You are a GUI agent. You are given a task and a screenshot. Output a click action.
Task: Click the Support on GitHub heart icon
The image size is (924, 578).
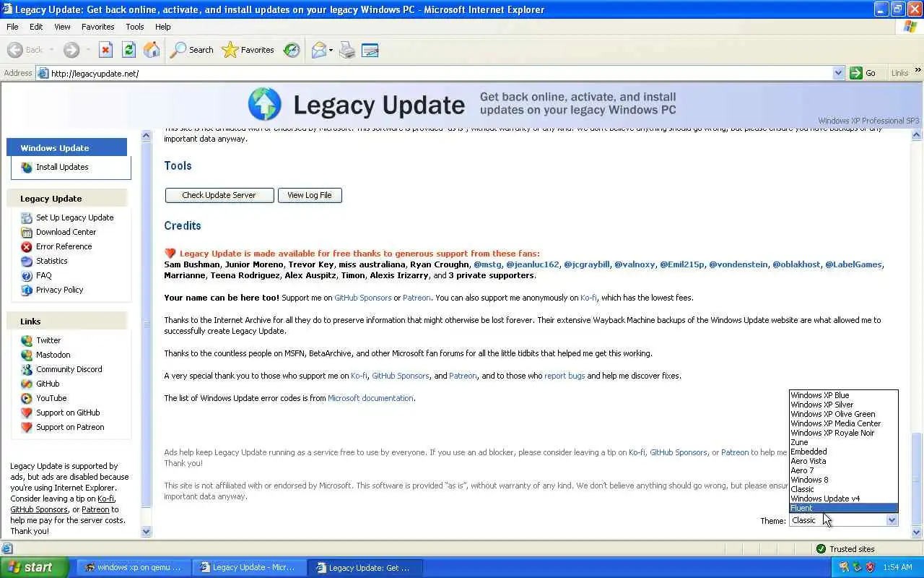click(x=27, y=413)
